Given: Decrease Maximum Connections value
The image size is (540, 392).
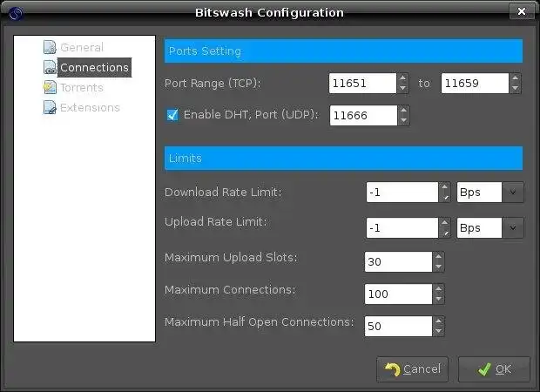Looking at the screenshot, I should (x=438, y=300).
